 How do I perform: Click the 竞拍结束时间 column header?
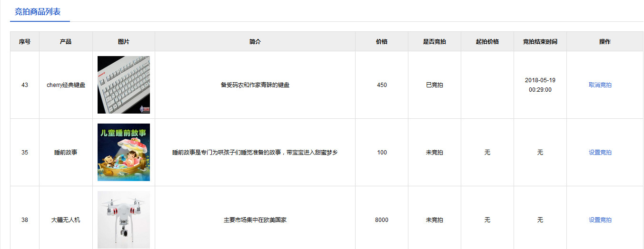pyautogui.click(x=540, y=41)
